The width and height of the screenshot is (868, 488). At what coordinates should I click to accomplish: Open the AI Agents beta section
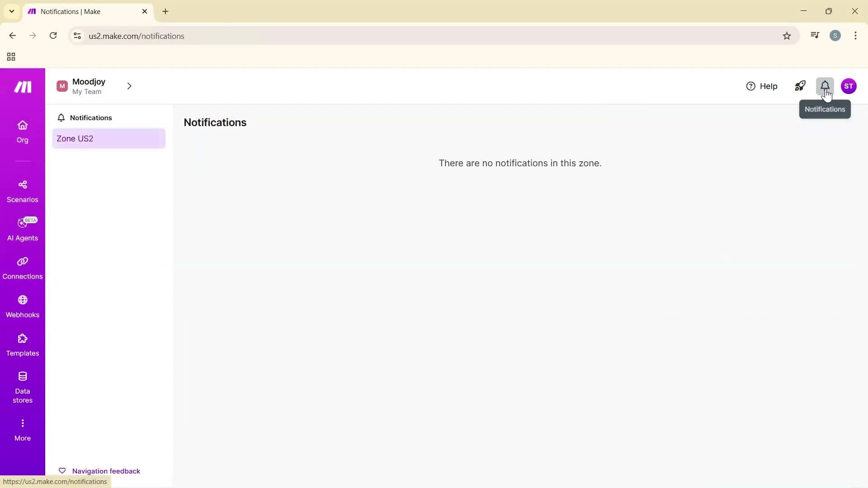coord(22,229)
